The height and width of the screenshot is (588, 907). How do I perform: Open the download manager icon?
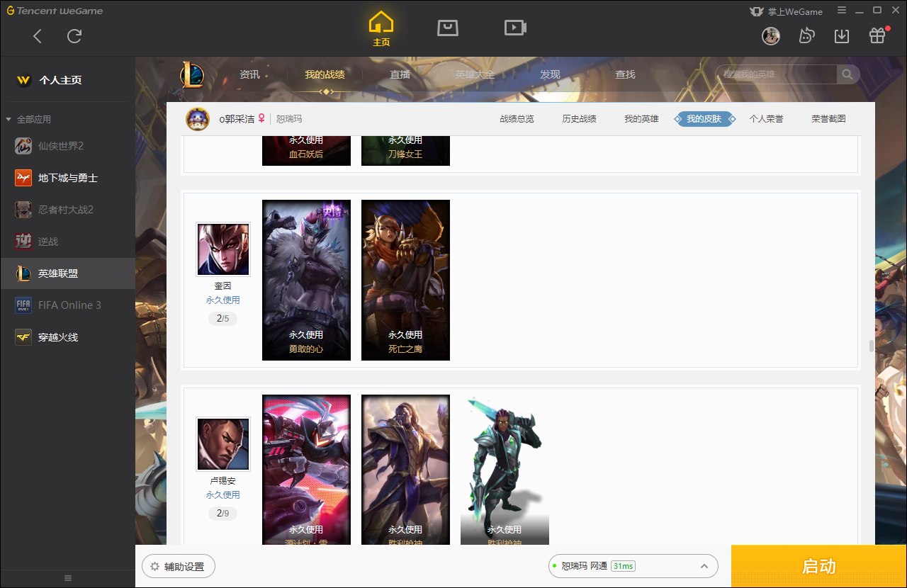842,35
